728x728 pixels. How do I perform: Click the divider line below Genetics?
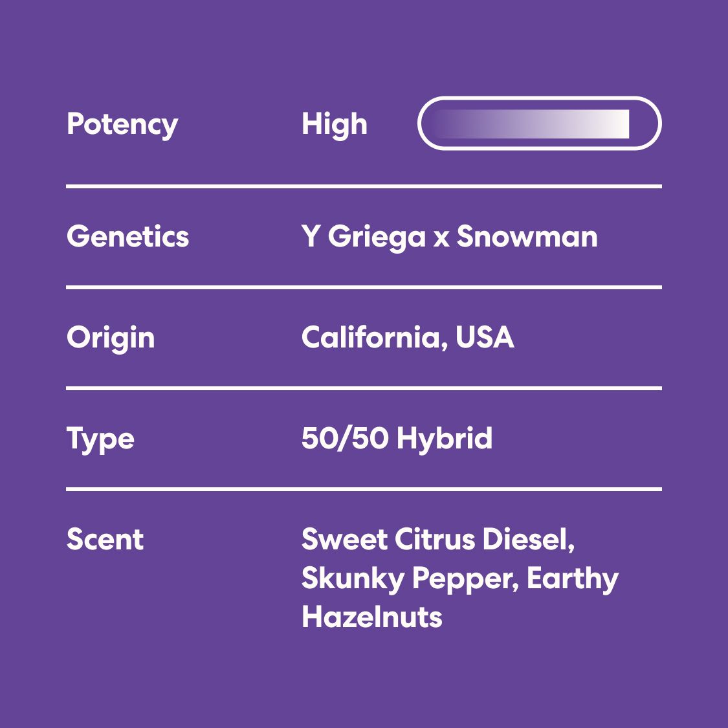coord(364,287)
